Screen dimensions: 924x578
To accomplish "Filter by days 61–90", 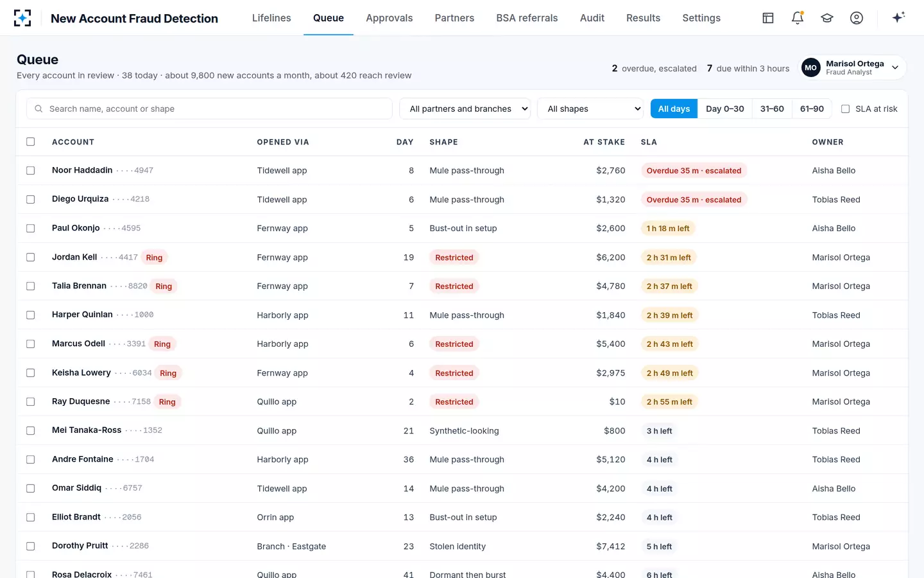I will [812, 109].
